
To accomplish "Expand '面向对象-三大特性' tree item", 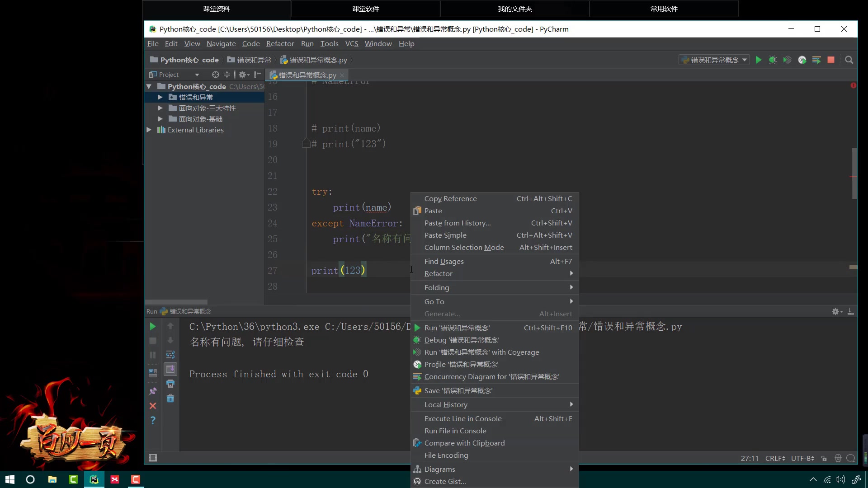I will tap(160, 107).
